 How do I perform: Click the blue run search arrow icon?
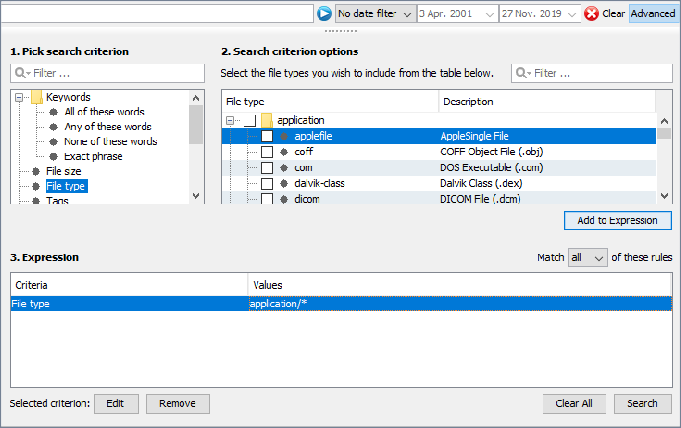pos(324,14)
